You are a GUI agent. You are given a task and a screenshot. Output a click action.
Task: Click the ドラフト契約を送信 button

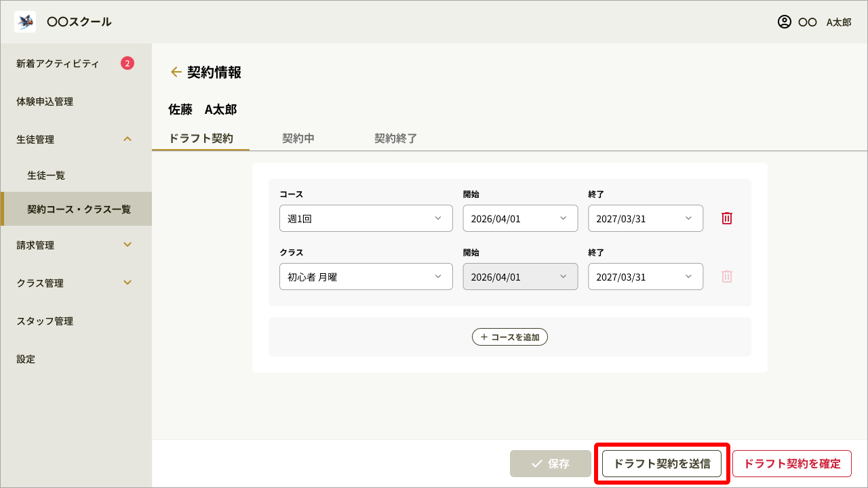[661, 464]
